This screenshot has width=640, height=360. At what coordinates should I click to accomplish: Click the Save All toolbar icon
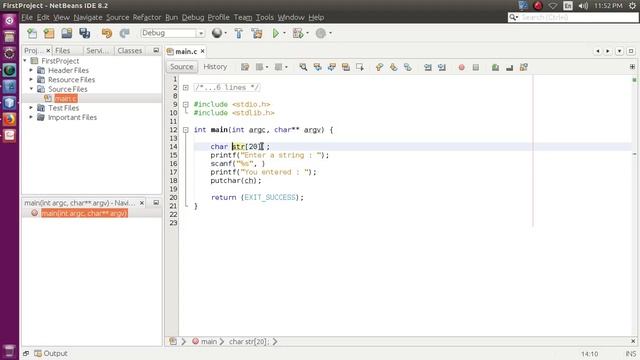tap(84, 33)
